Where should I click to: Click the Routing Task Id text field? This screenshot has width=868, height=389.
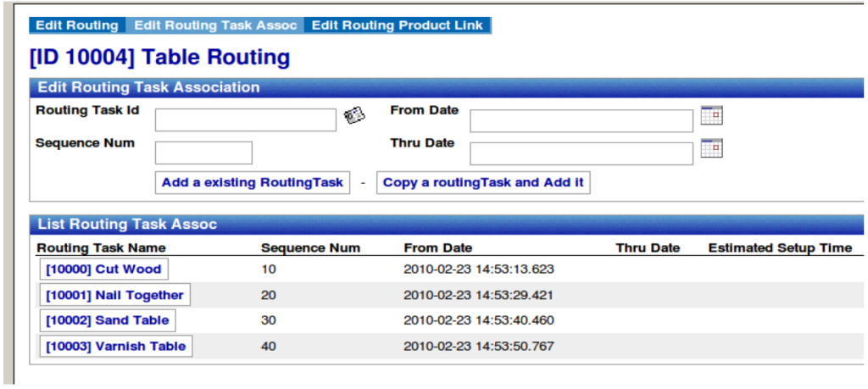coord(246,120)
